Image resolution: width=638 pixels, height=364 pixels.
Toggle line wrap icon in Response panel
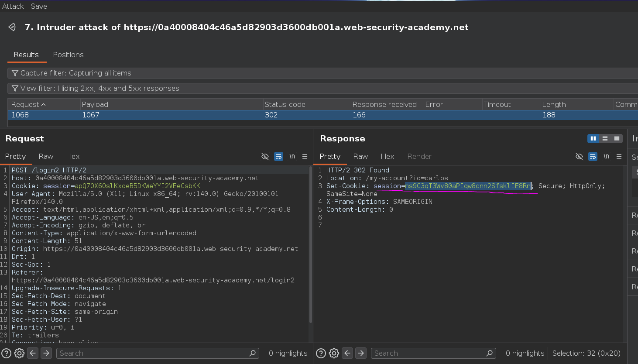pos(593,156)
